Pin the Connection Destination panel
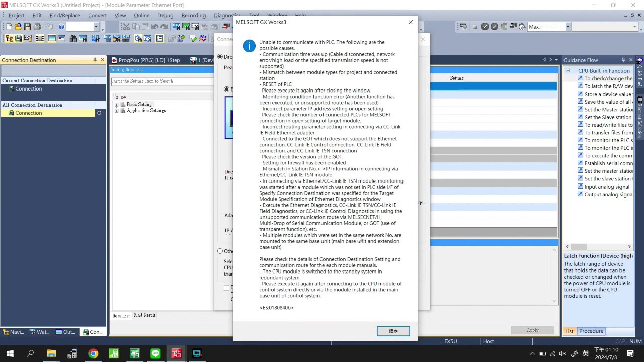Viewport: 644px width, 362px height. [95, 60]
